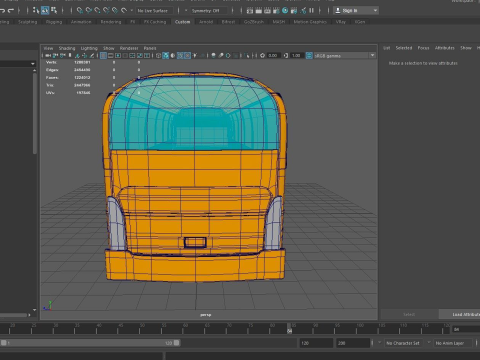480x360 pixels.
Task: Toggle use all lights viewport icon
Action: tap(195, 55)
